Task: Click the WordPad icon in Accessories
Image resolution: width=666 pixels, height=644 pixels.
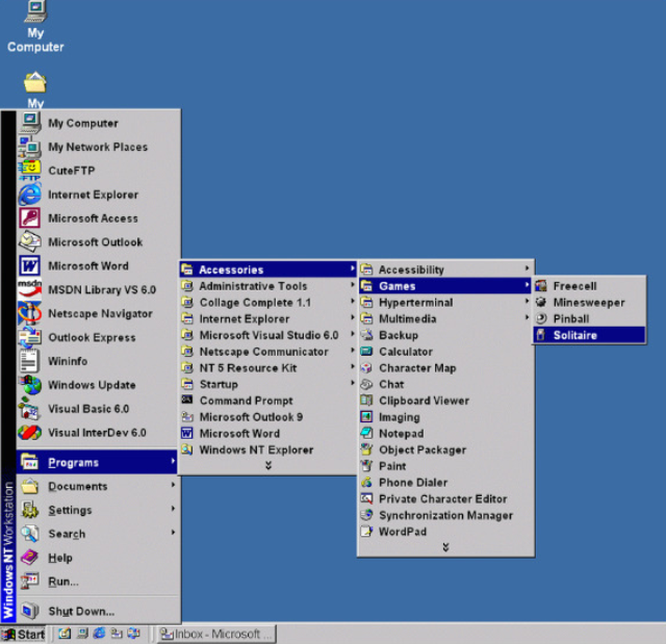Action: [366, 531]
